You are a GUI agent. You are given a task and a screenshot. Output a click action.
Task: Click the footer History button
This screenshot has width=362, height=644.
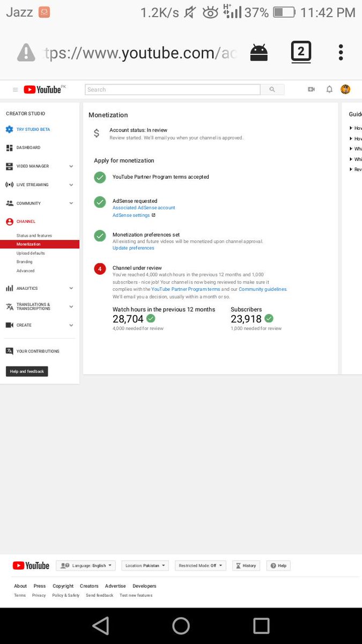pos(246,566)
